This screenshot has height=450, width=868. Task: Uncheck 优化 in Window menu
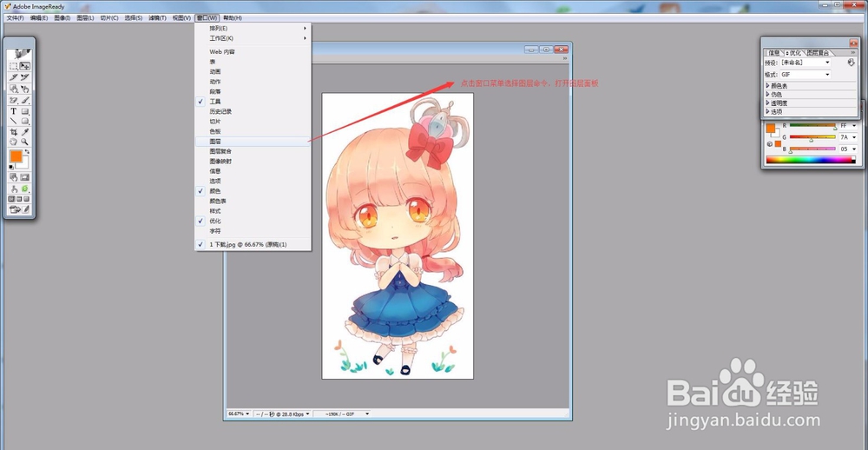pos(253,221)
